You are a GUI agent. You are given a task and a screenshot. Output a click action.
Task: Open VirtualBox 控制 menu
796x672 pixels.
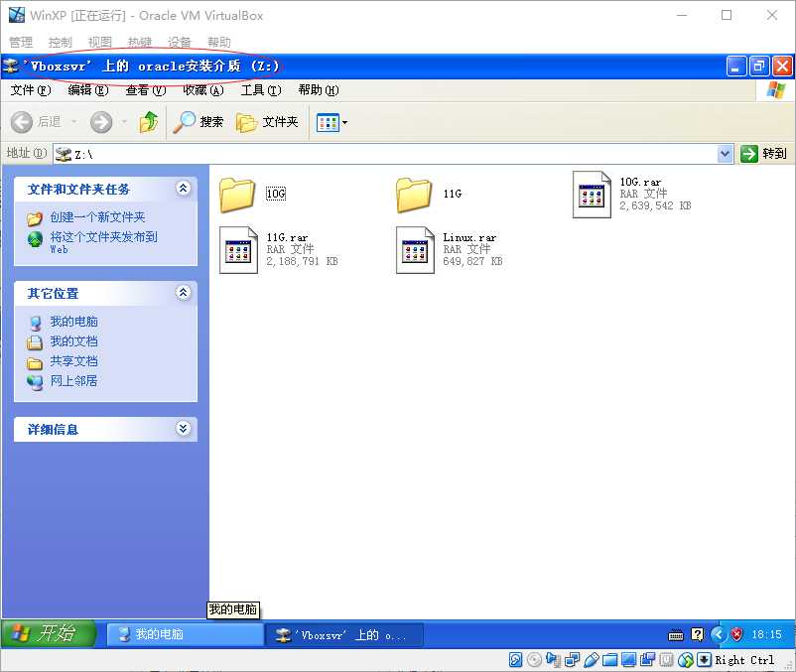point(60,42)
